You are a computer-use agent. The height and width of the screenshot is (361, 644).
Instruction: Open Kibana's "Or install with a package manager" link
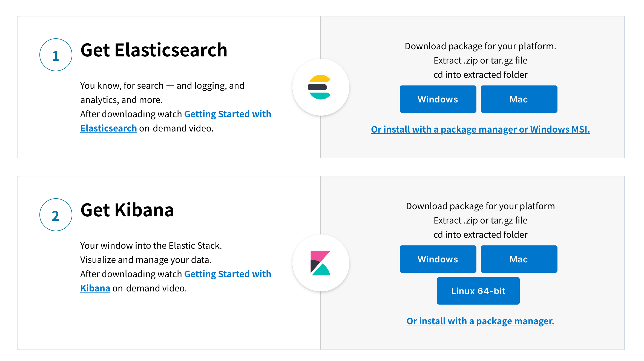point(480,321)
